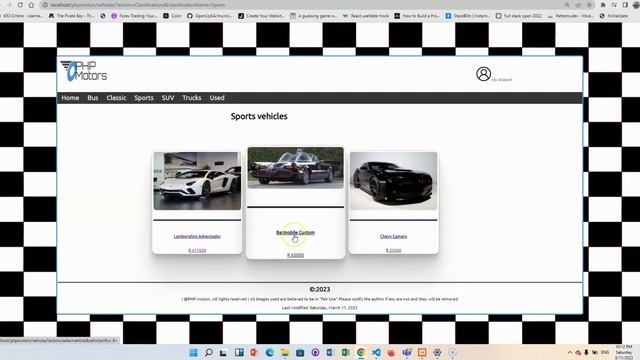Open Word from the taskbar
This screenshot has width=640, height=360.
pos(330,352)
